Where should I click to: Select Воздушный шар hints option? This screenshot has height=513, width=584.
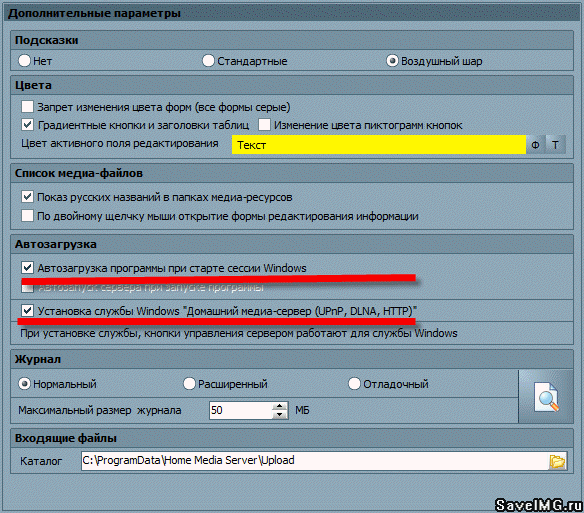392,60
